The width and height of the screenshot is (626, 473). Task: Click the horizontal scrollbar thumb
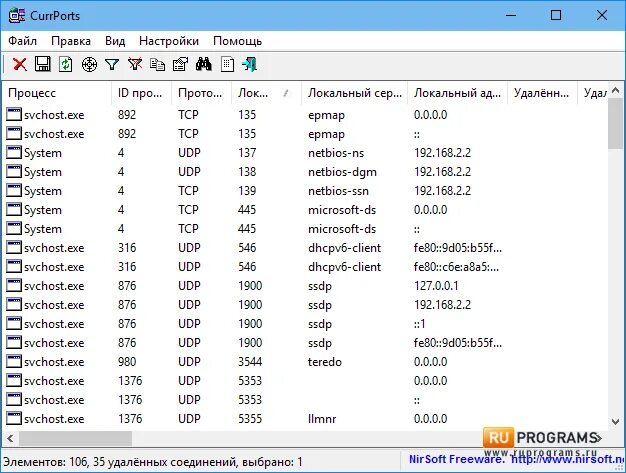click(x=75, y=439)
